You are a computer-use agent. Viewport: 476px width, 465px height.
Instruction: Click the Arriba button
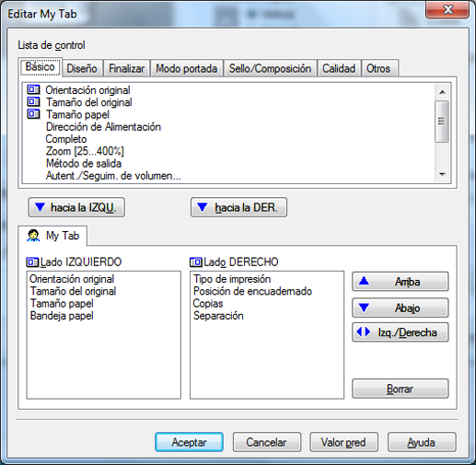click(401, 282)
